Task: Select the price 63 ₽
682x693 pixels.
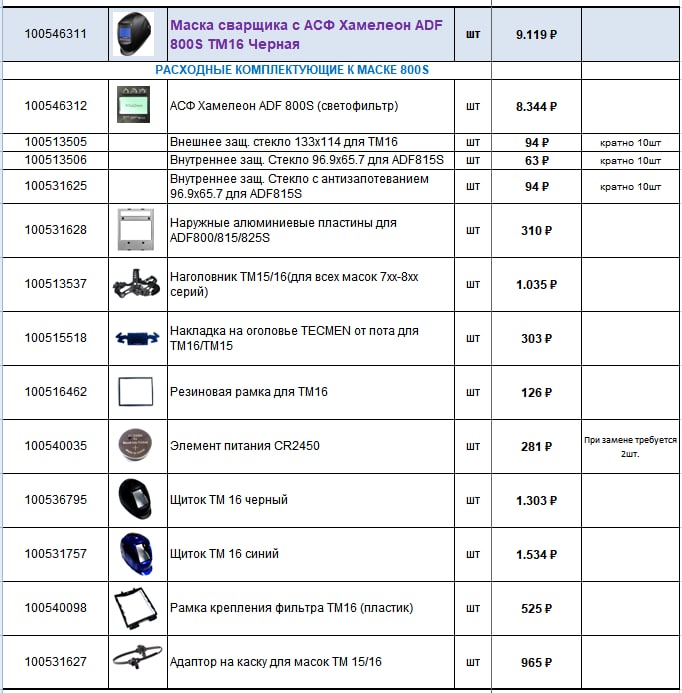Action: (537, 160)
